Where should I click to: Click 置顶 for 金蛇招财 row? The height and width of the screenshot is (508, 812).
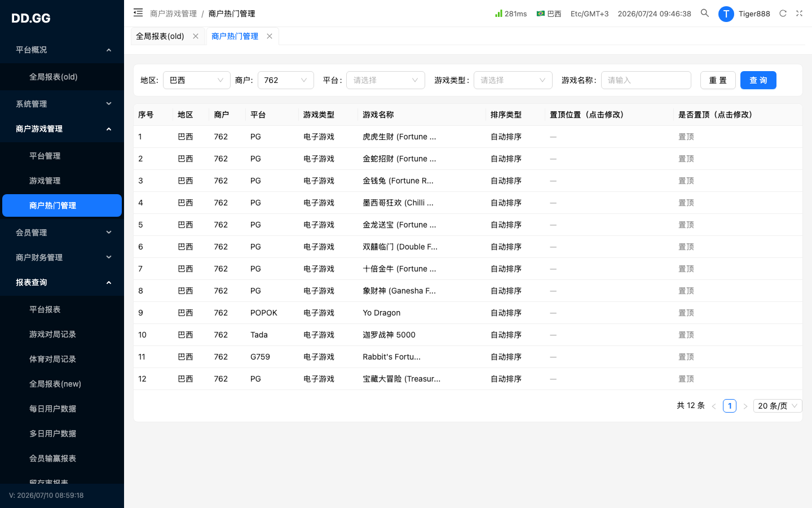(686, 159)
